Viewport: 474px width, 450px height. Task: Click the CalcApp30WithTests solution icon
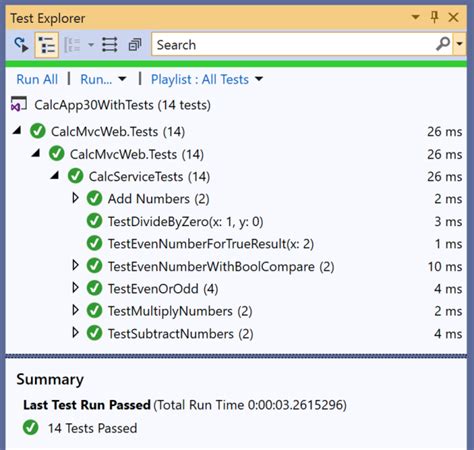coord(19,104)
